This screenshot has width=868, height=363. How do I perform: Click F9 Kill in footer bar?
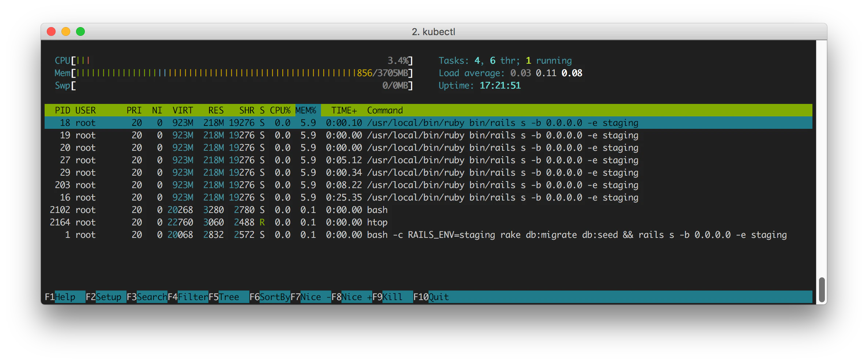(392, 297)
